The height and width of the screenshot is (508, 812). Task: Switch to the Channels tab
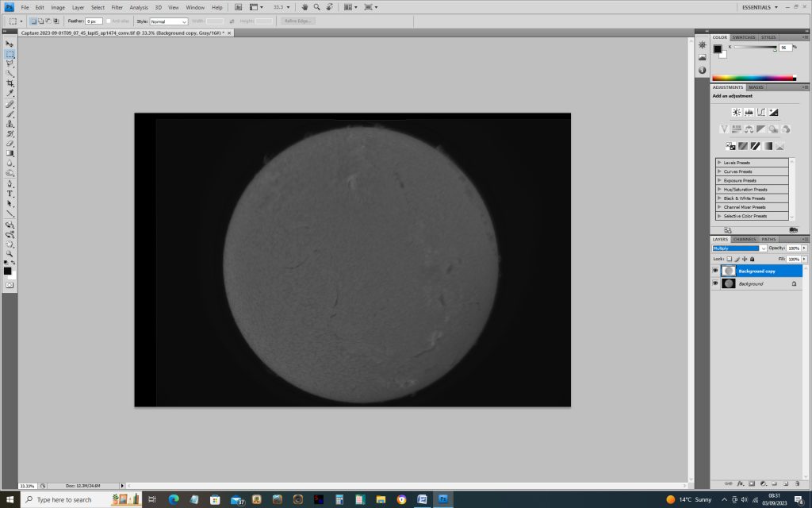click(x=745, y=240)
